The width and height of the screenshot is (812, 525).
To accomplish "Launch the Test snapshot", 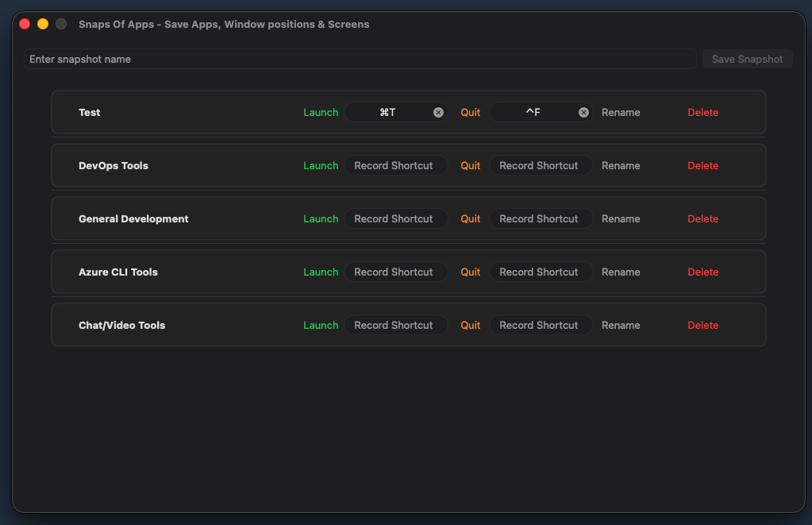I will tap(321, 112).
